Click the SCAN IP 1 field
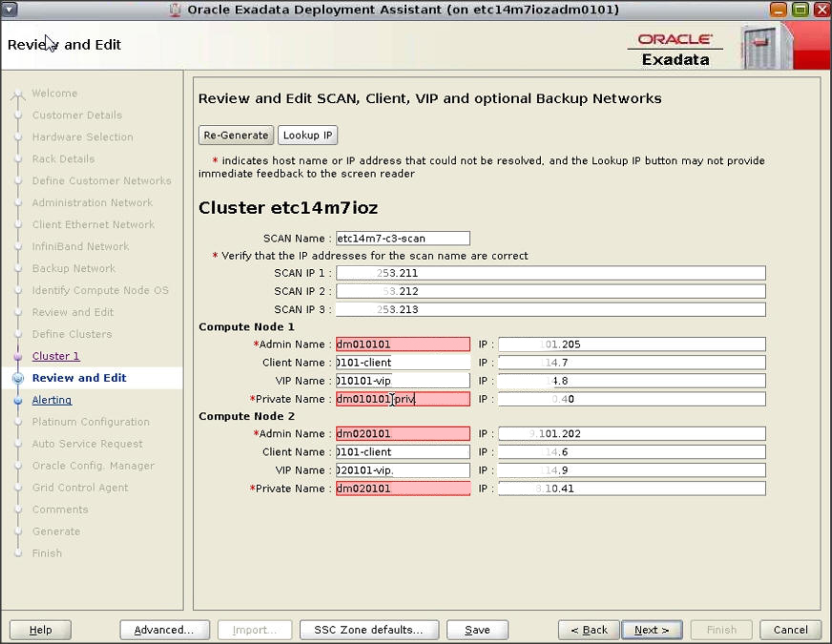 [551, 273]
